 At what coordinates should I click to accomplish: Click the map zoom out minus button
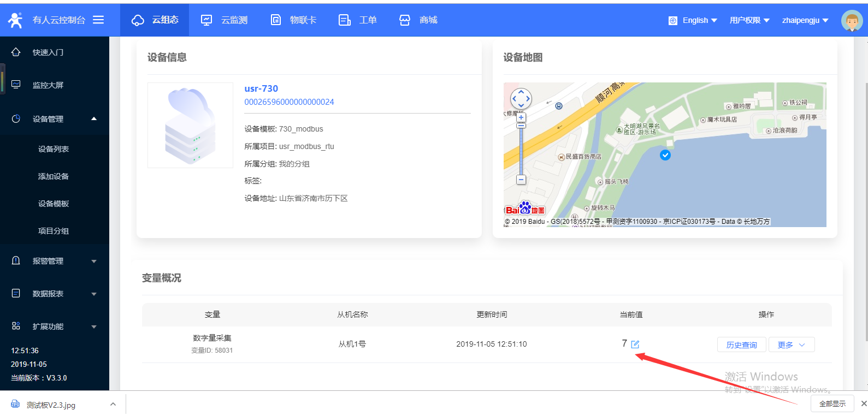[x=521, y=180]
